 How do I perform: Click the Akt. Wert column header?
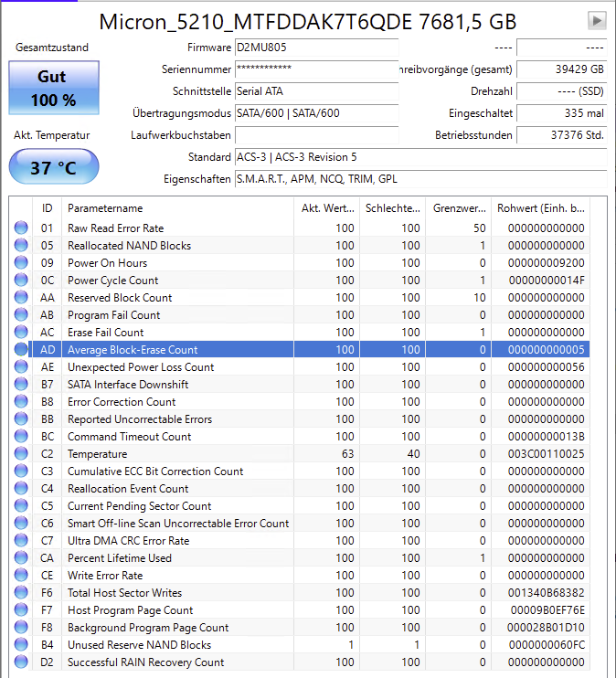click(327, 208)
